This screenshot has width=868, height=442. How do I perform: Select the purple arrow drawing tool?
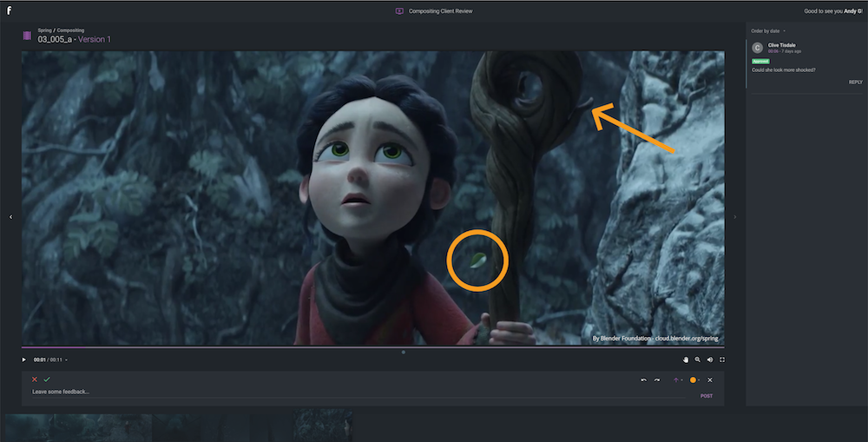(x=675, y=380)
